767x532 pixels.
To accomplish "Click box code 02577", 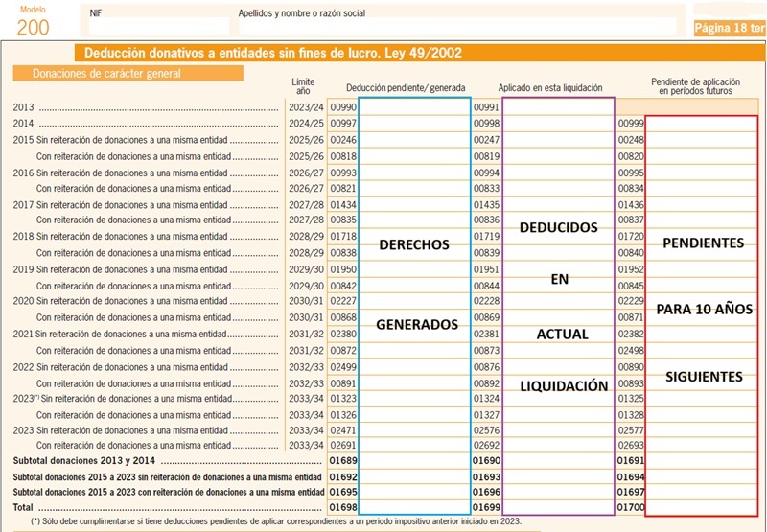I will [631, 430].
